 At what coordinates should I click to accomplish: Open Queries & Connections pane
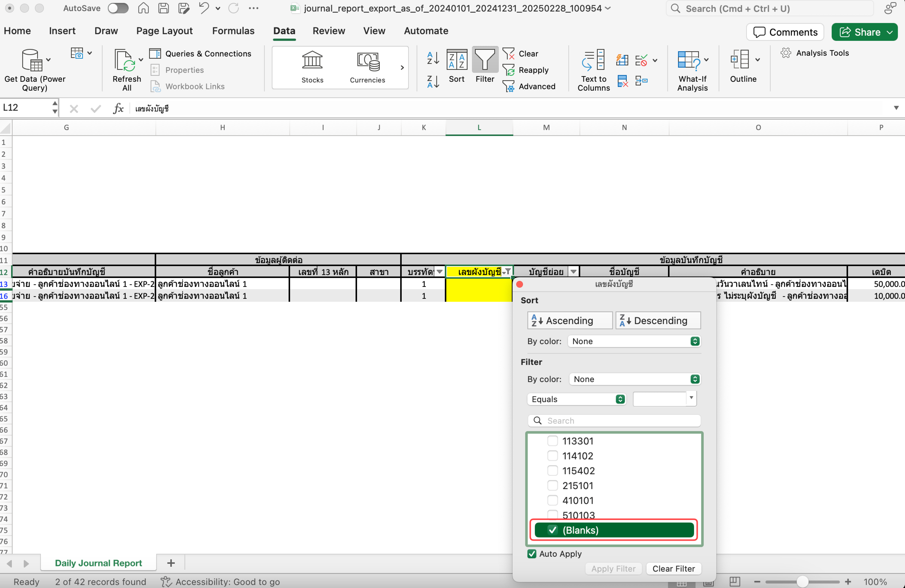point(200,54)
